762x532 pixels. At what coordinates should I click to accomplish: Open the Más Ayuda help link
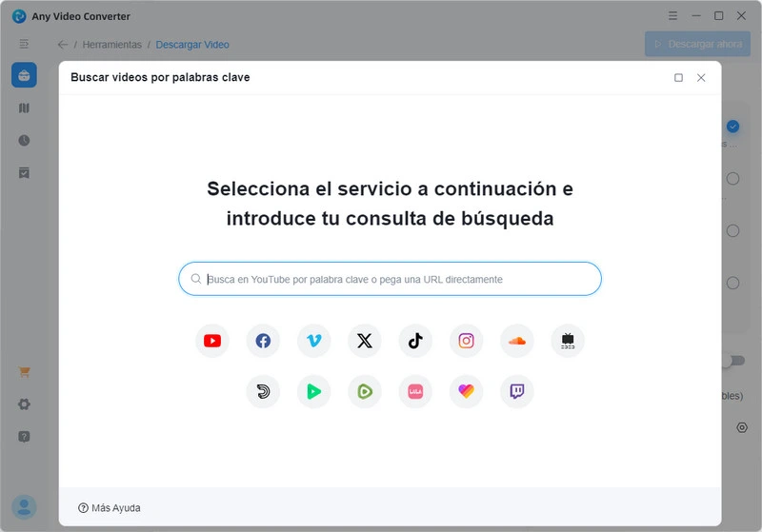click(x=110, y=507)
